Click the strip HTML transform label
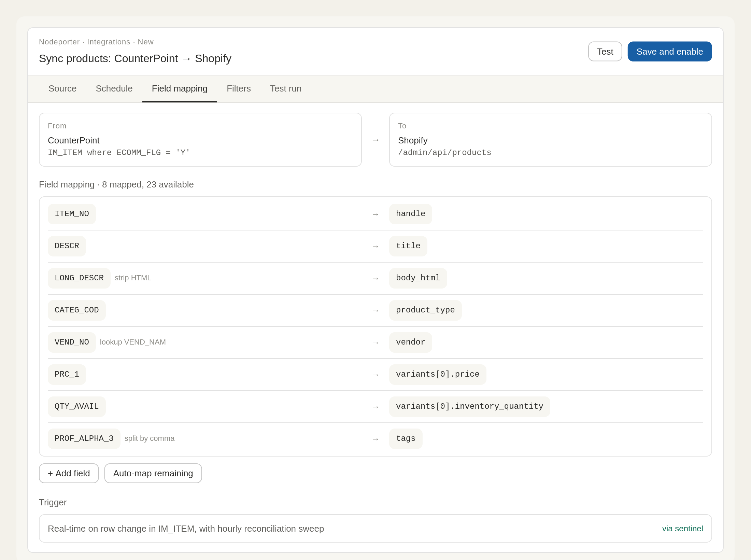The image size is (751, 560). coord(133,278)
